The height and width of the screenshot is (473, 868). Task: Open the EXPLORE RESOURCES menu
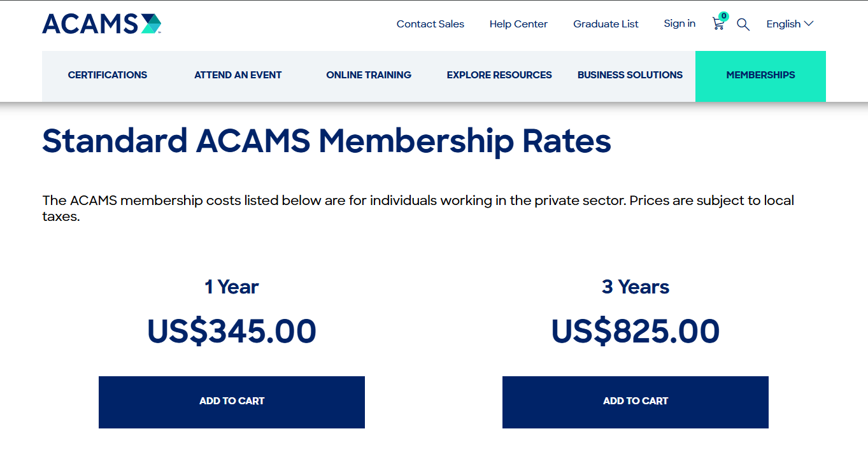499,74
